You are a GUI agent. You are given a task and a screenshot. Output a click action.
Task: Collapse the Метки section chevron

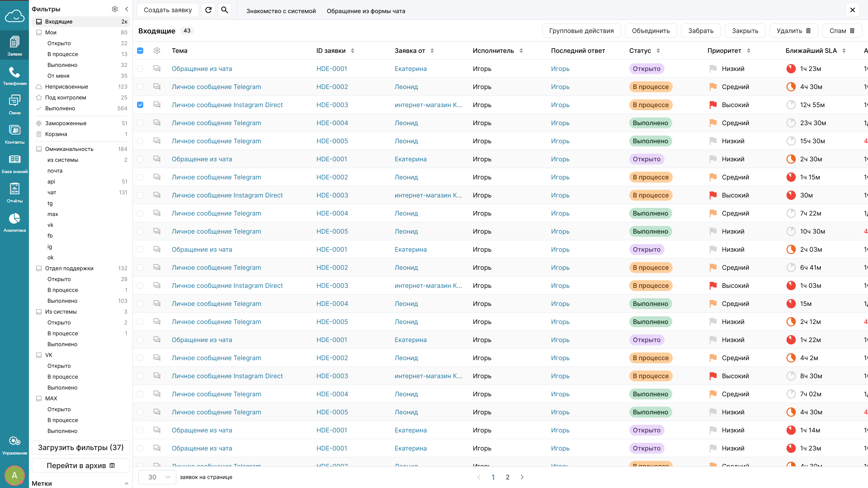pos(126,484)
